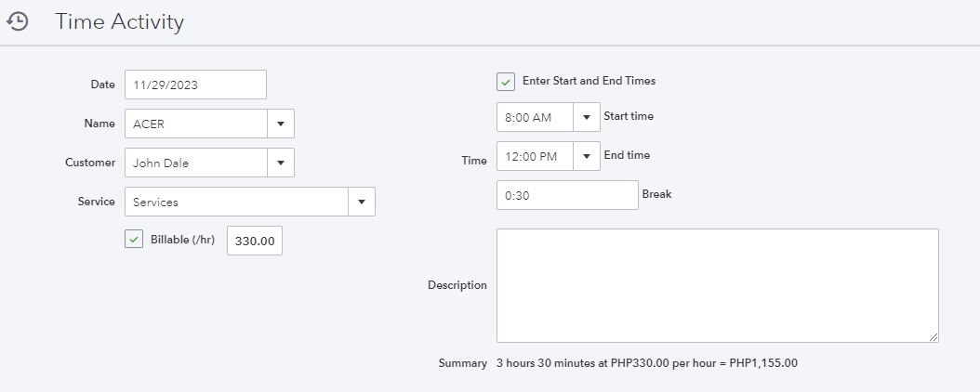Open the Customer dropdown arrow

[x=281, y=163]
